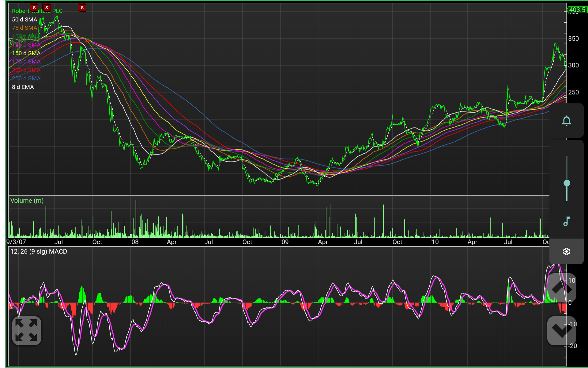Select the first red S marker
This screenshot has height=368, width=588.
34,8
